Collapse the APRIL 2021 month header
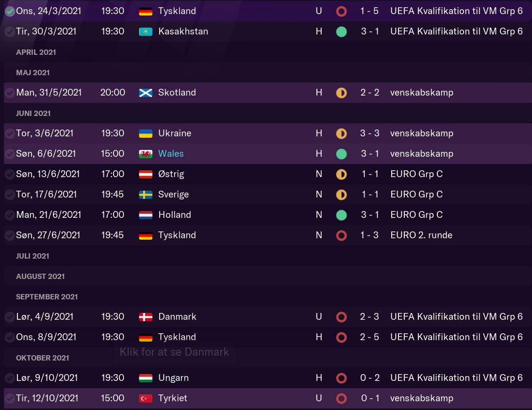The width and height of the screenshot is (532, 410). pos(36,52)
